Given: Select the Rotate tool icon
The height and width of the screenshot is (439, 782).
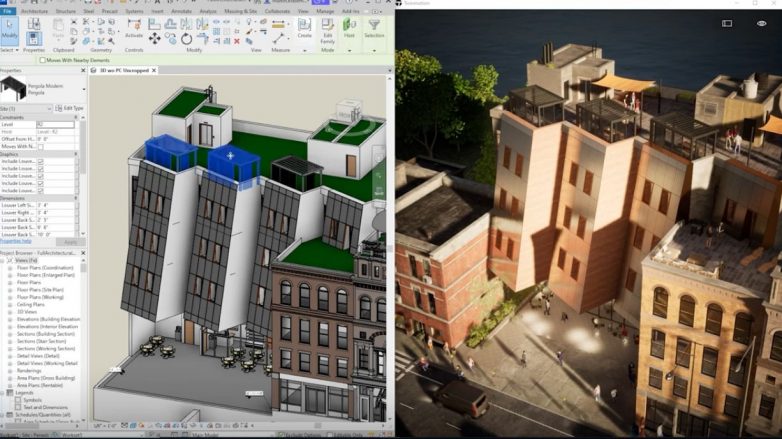Looking at the screenshot, I should coord(186,39).
